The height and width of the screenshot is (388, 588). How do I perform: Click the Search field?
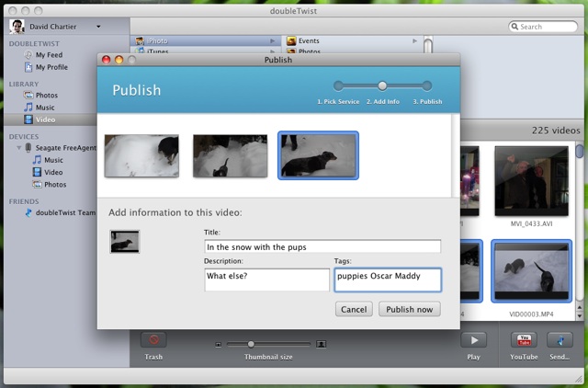point(543,27)
